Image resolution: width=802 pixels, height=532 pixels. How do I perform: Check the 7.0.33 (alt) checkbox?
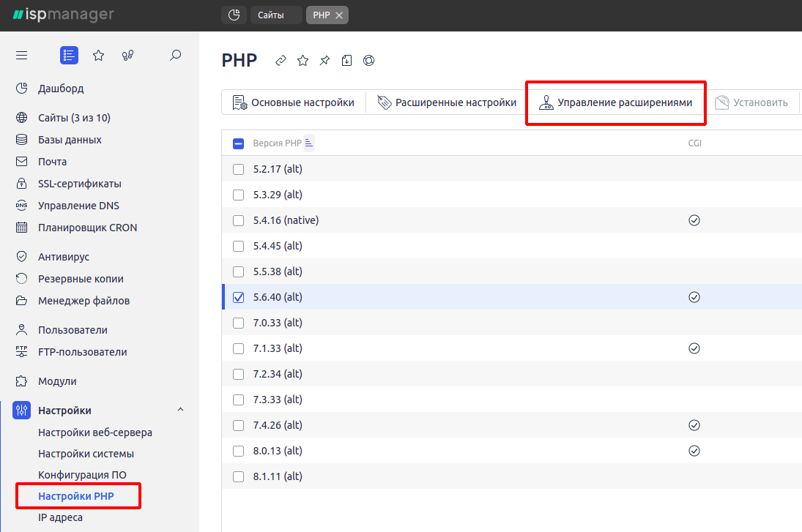click(x=238, y=323)
